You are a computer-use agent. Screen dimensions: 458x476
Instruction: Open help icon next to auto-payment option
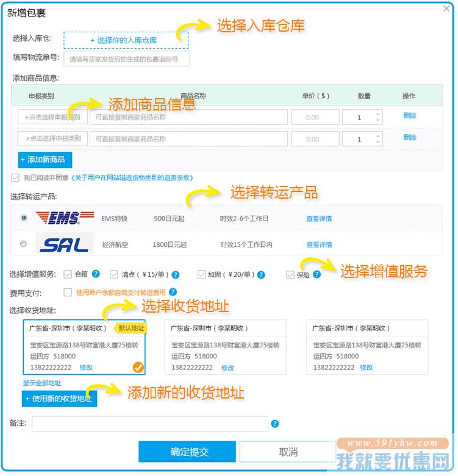pyautogui.click(x=173, y=292)
